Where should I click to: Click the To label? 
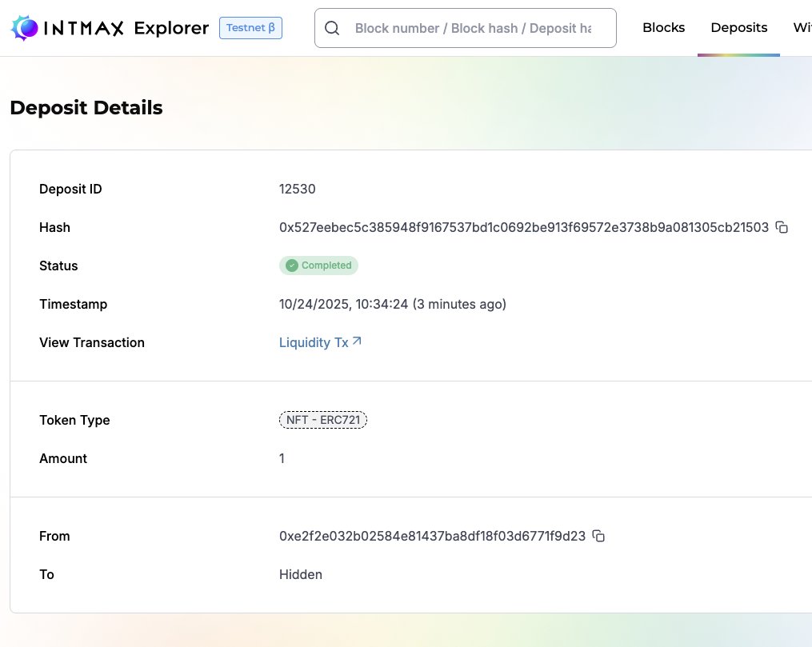46,574
